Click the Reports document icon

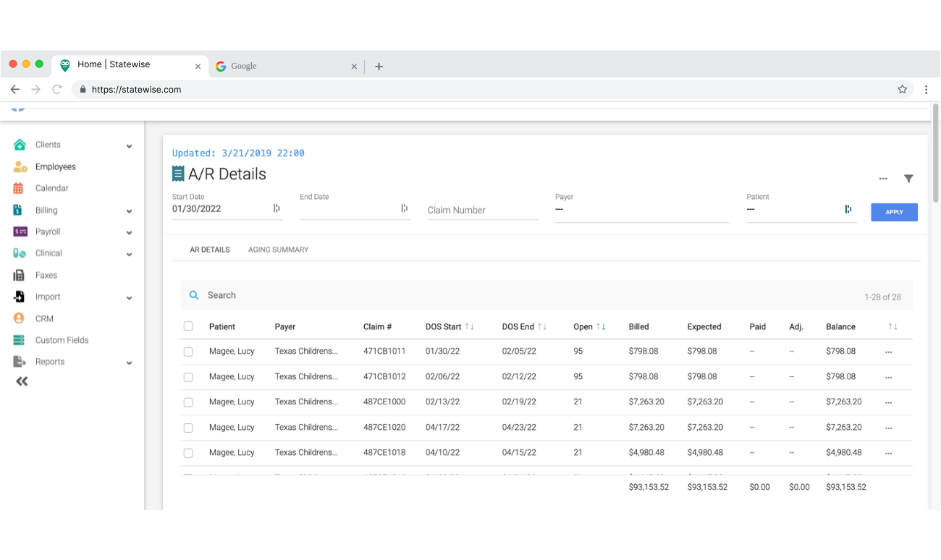tap(20, 362)
